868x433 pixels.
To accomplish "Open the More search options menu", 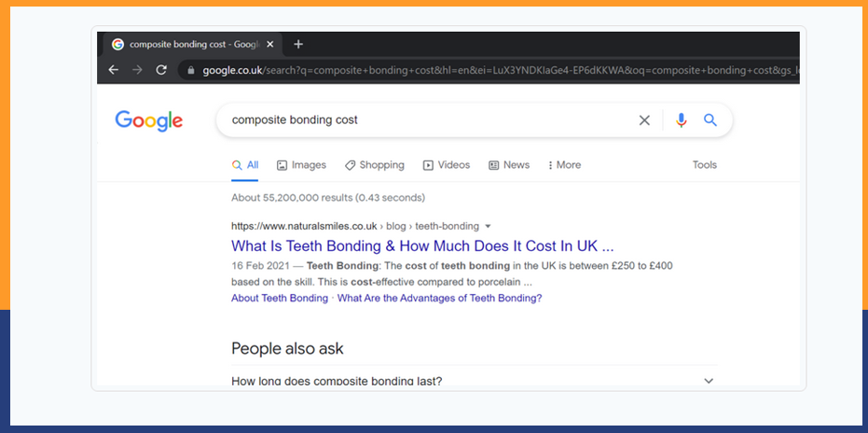I will (564, 165).
